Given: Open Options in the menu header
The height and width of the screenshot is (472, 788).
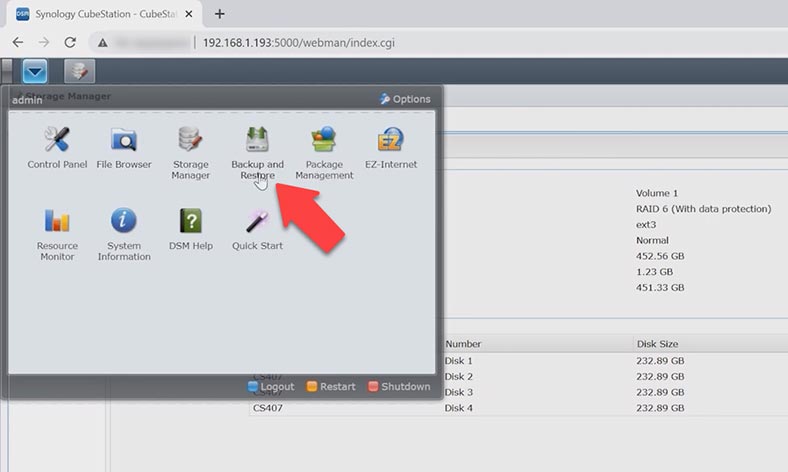Looking at the screenshot, I should 405,99.
